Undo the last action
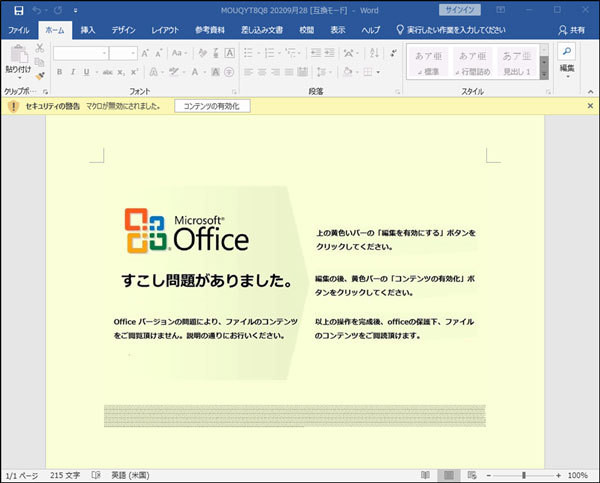Image resolution: width=600 pixels, height=483 pixels. [37, 10]
